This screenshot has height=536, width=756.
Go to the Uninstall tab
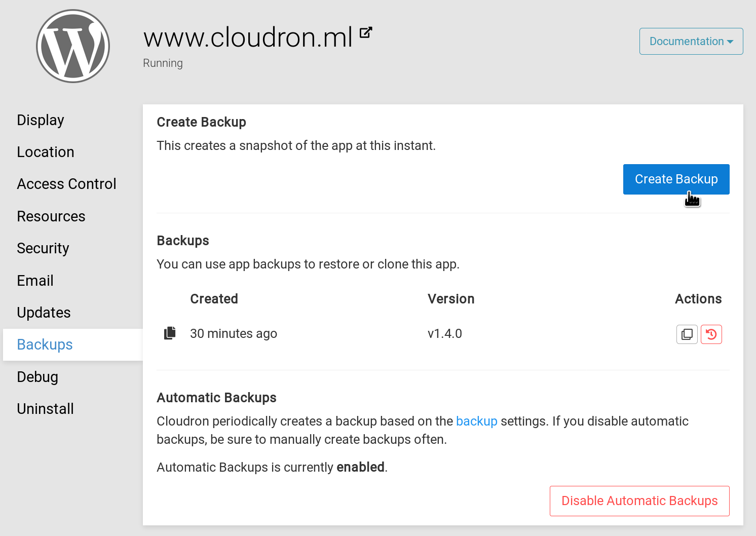tap(45, 409)
